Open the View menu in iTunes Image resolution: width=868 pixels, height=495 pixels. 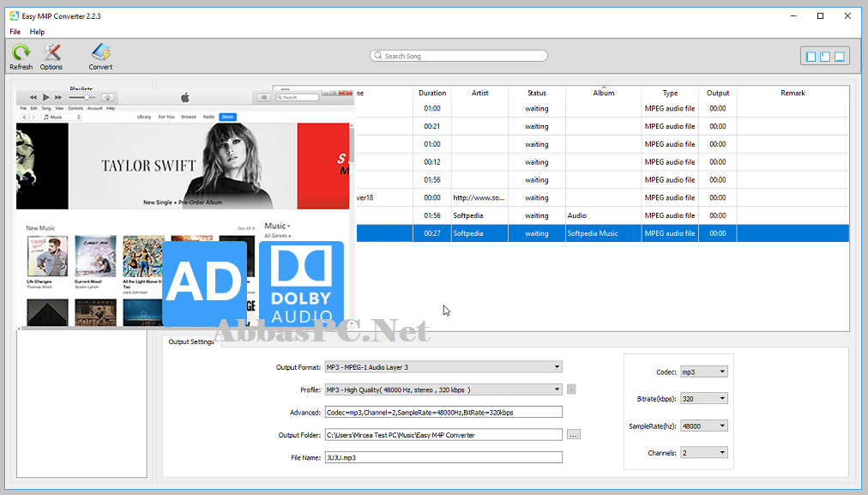click(59, 109)
